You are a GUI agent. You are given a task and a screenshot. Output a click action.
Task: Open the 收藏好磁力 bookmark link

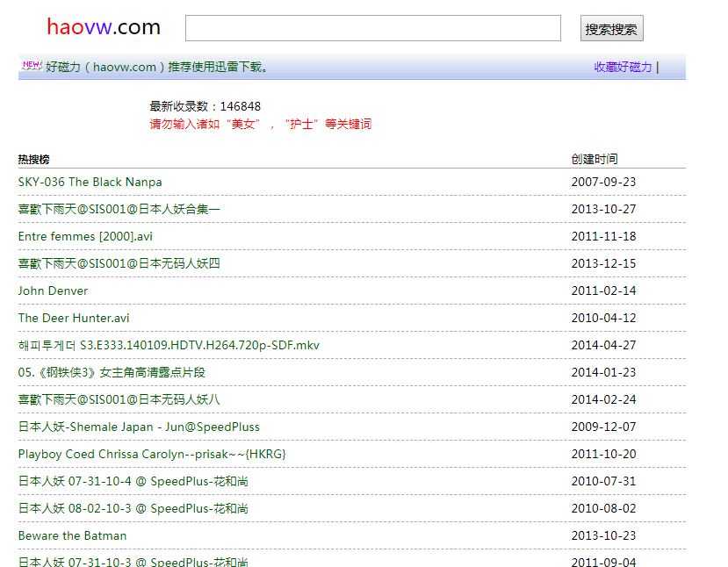(x=623, y=67)
